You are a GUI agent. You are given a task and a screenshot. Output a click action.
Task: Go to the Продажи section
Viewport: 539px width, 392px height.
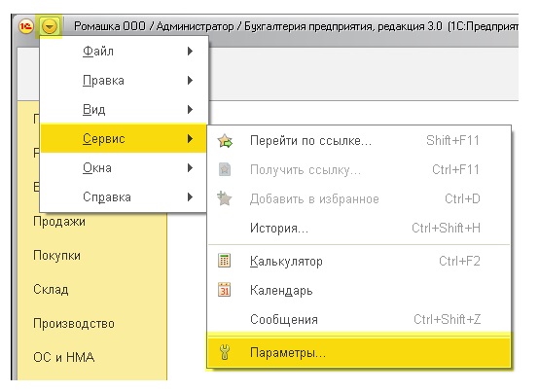tap(59, 222)
